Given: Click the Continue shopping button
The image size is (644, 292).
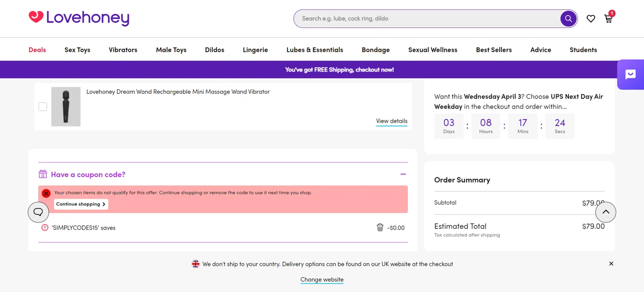Looking at the screenshot, I should coord(81,204).
